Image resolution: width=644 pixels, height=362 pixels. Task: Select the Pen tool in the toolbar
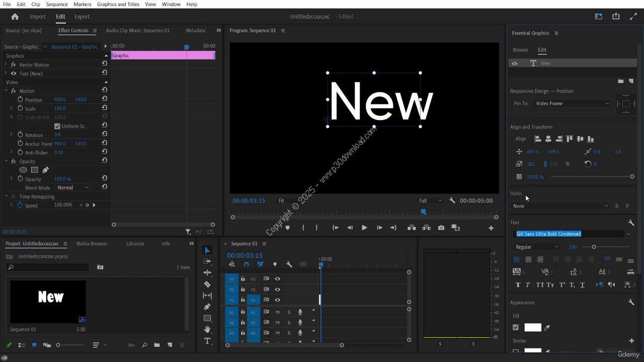click(207, 307)
